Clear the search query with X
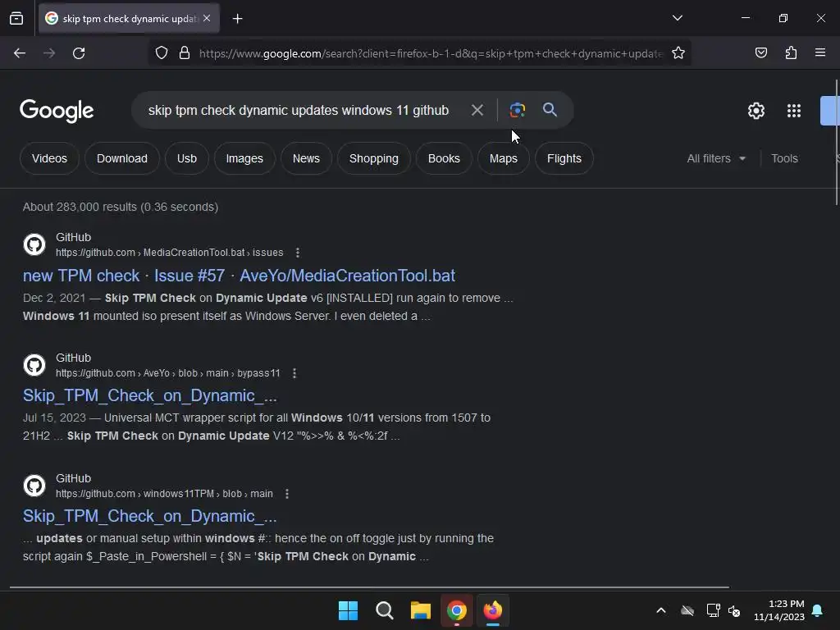This screenshot has width=840, height=630. (x=477, y=111)
